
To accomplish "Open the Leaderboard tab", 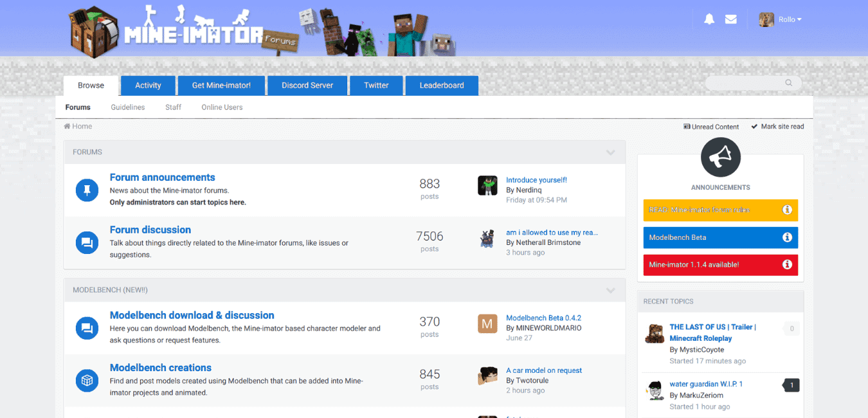I will pyautogui.click(x=442, y=86).
